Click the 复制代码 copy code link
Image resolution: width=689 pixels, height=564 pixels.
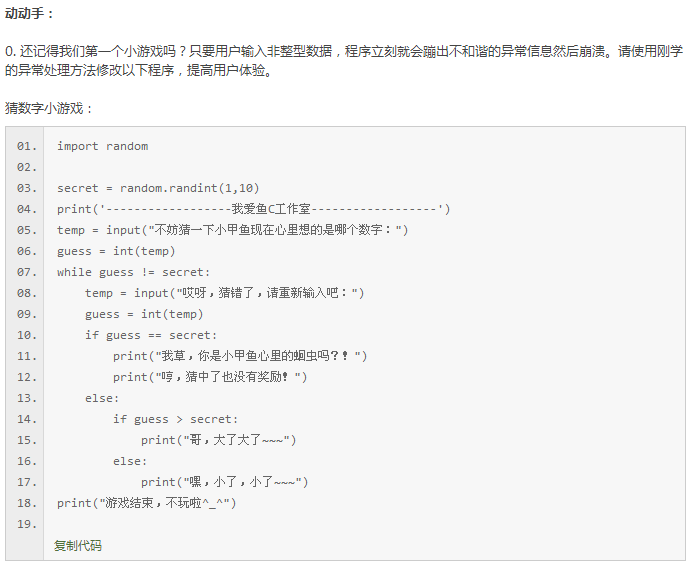(x=78, y=546)
